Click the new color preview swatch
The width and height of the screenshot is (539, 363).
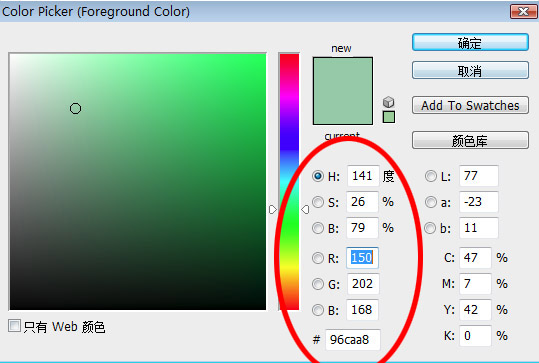tap(343, 91)
